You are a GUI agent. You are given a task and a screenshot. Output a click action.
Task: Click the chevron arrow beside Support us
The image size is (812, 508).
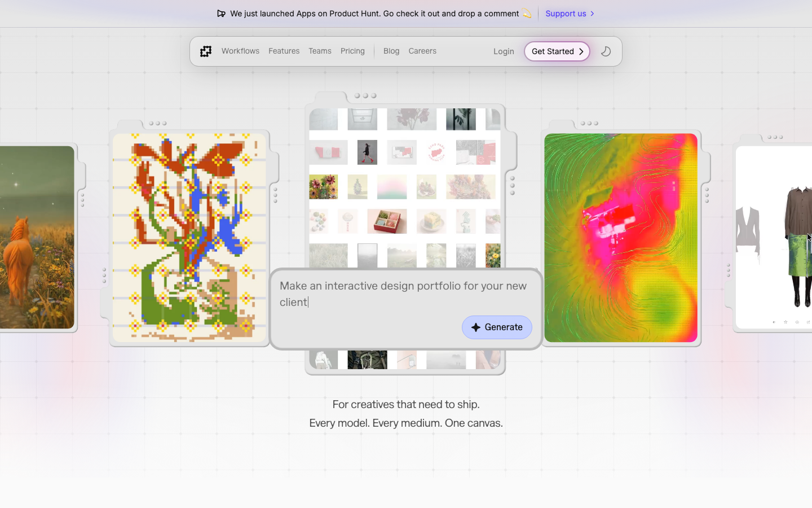(592, 14)
